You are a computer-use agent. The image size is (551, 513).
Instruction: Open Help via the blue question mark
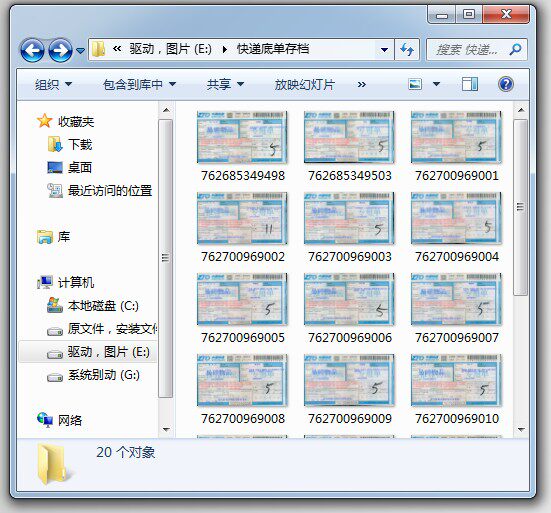pyautogui.click(x=506, y=84)
